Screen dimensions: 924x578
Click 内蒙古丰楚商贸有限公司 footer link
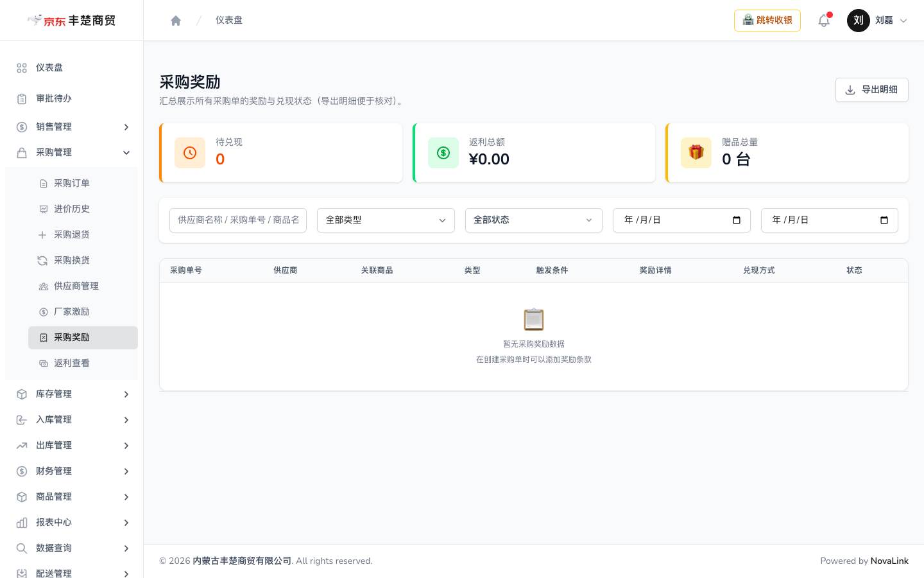pyautogui.click(x=242, y=561)
